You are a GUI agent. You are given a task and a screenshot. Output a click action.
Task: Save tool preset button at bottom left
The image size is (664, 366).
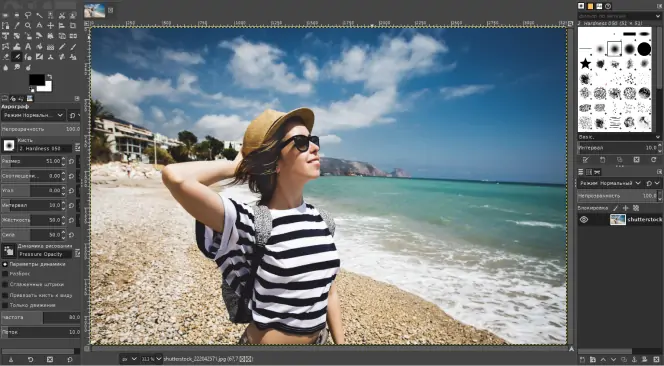(x=11, y=359)
